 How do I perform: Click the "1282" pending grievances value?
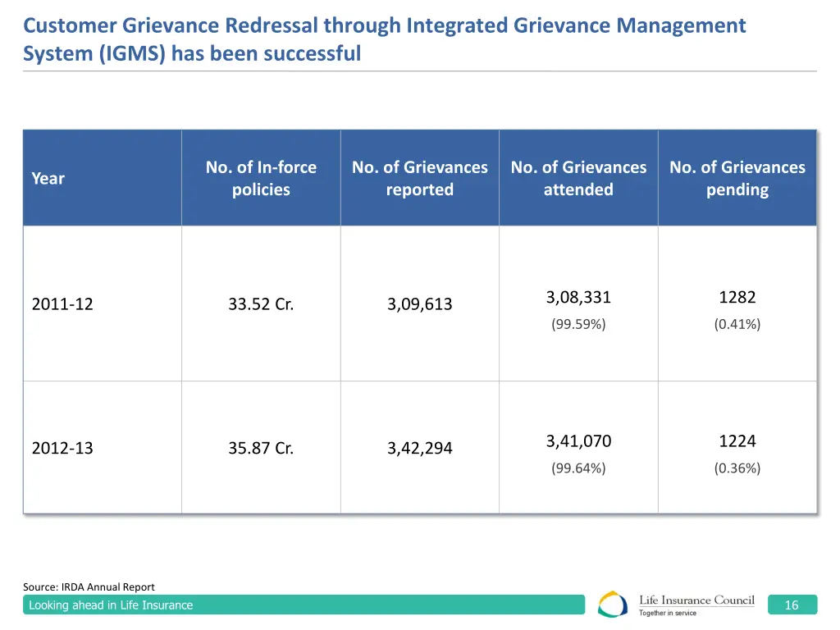click(x=737, y=297)
